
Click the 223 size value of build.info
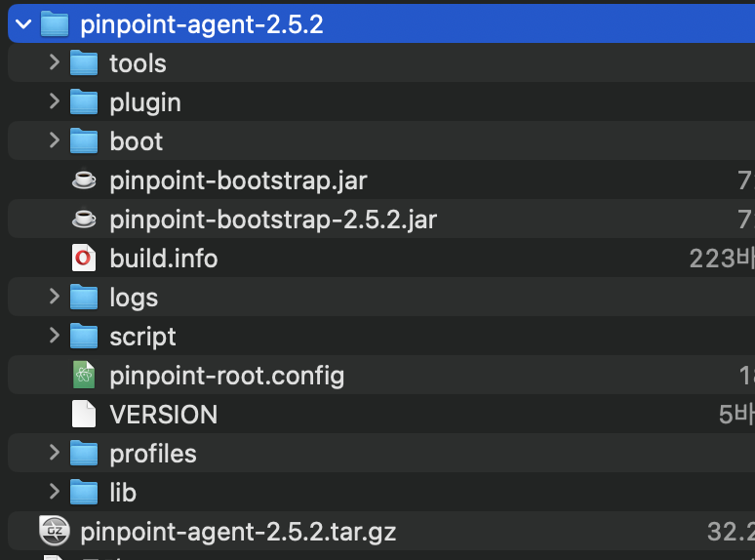pyautogui.click(x=712, y=259)
